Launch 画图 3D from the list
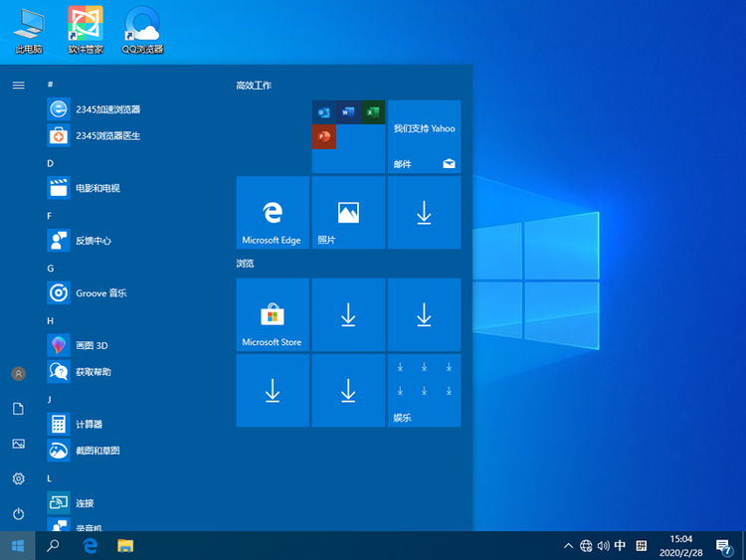Viewport: 746px width, 560px height. 92,345
